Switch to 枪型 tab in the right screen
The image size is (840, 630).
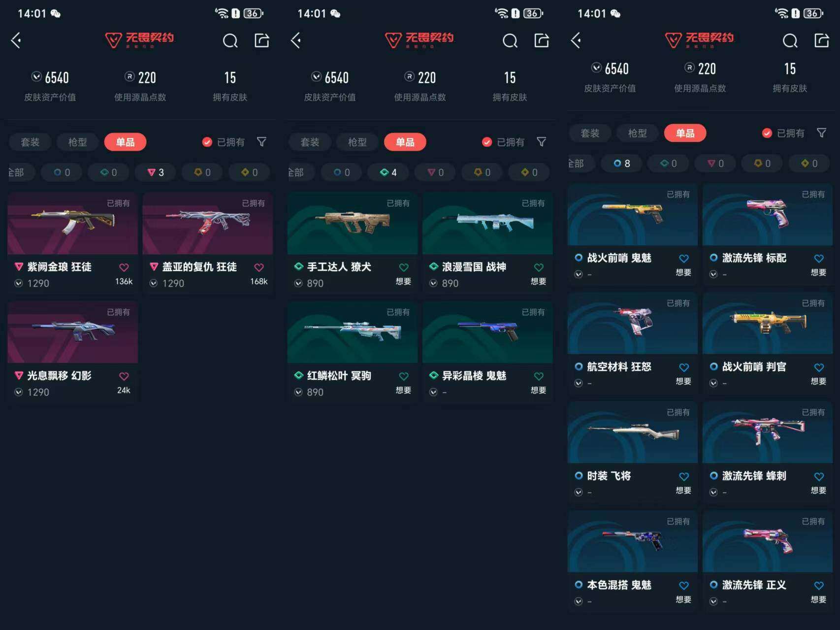click(x=638, y=133)
